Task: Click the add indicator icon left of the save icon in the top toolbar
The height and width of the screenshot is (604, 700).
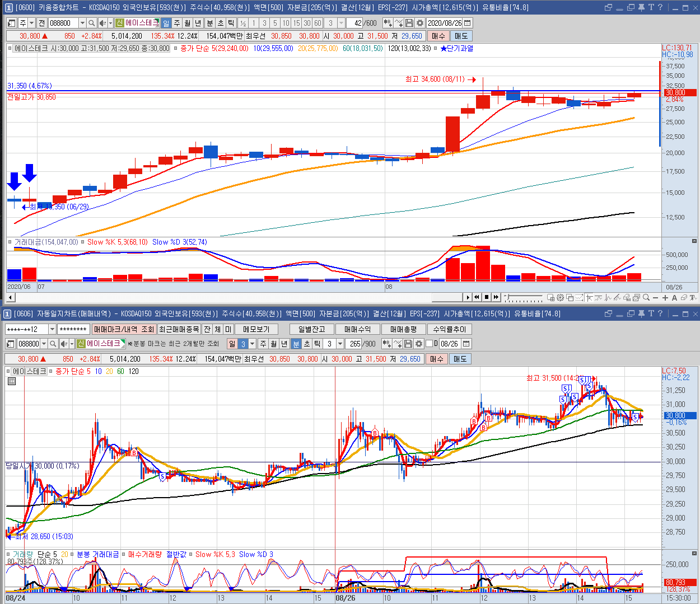Action: (x=399, y=23)
